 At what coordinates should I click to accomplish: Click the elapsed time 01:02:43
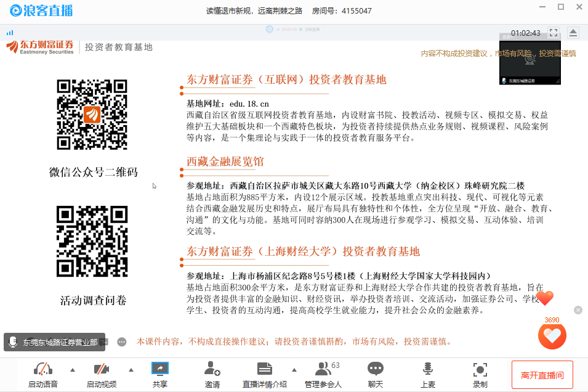tap(525, 33)
